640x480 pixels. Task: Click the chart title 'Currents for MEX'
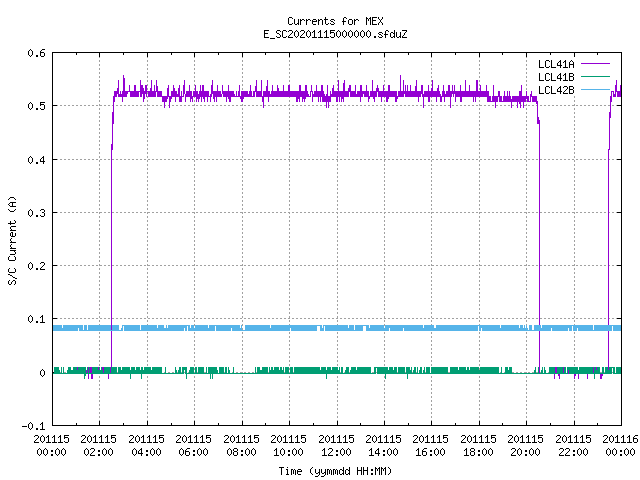pyautogui.click(x=335, y=21)
